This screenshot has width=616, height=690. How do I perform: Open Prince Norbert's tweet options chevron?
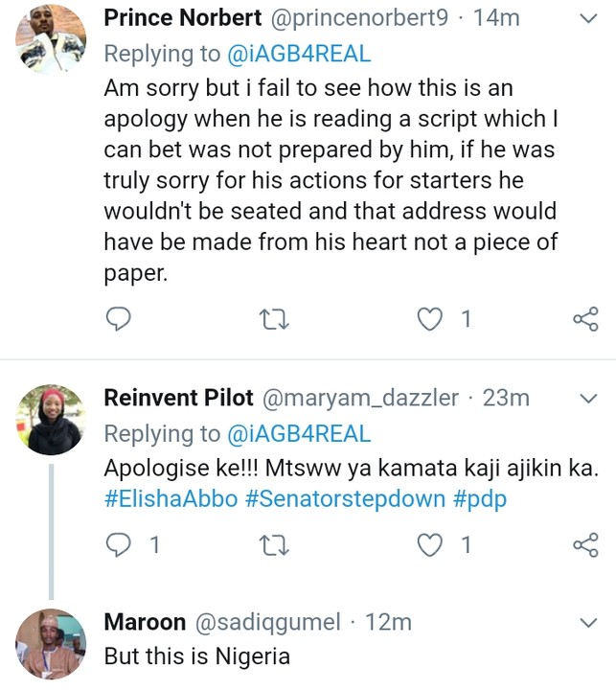pos(590,16)
